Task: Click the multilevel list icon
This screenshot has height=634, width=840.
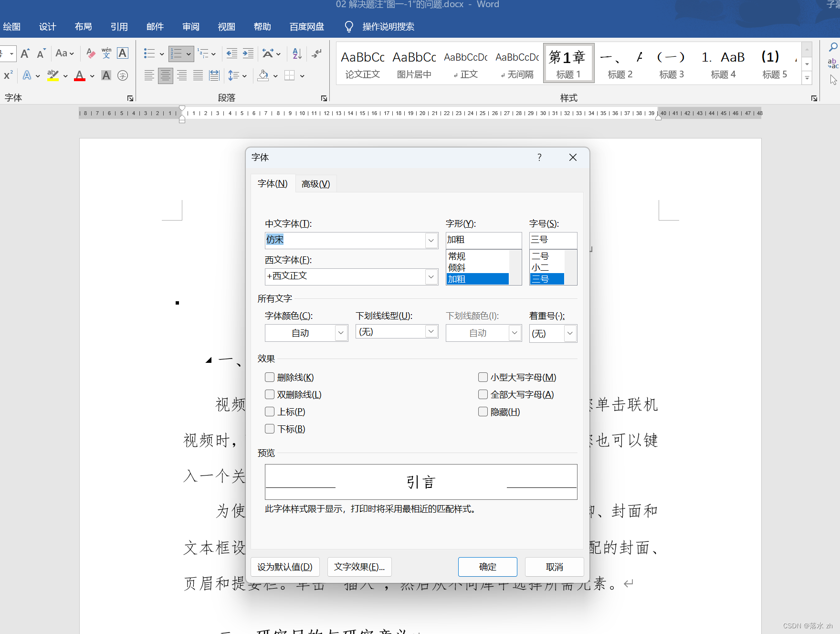Action: 203,53
